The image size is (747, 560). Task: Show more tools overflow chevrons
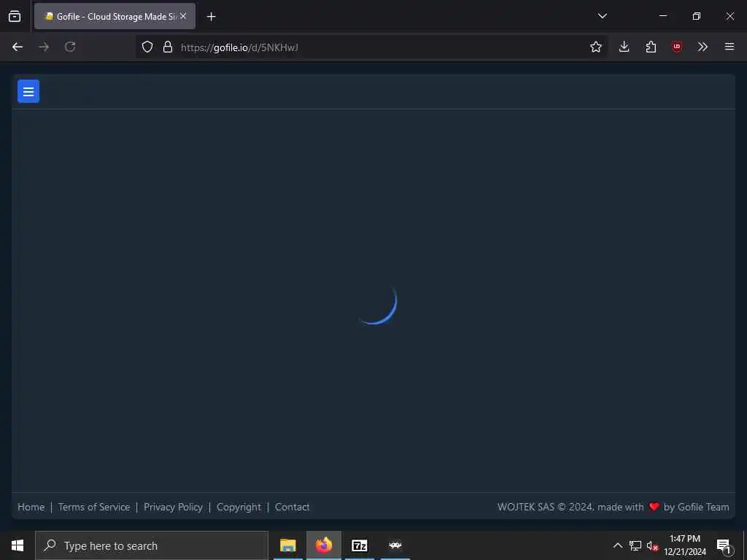pyautogui.click(x=703, y=47)
